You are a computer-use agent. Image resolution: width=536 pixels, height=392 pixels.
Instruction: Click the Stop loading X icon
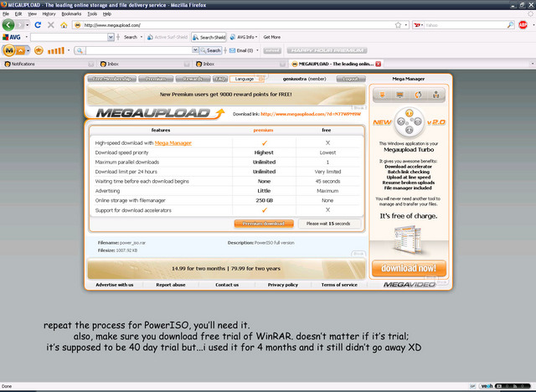tap(51, 25)
